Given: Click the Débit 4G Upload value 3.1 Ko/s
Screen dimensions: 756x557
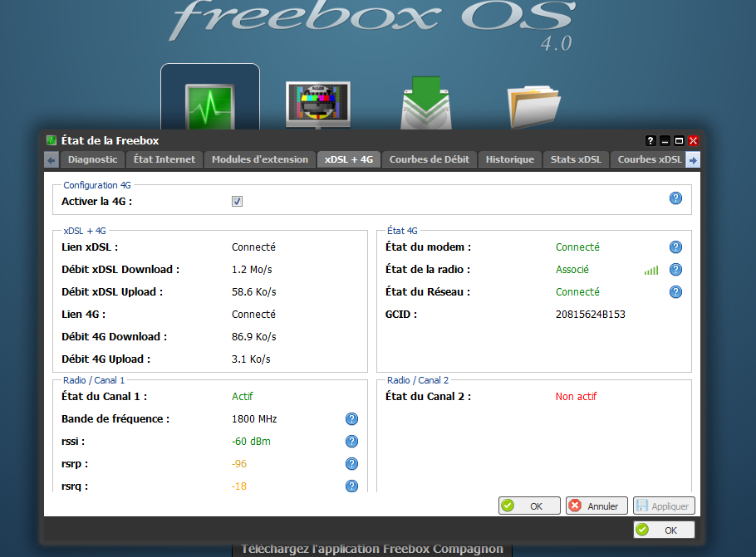Looking at the screenshot, I should point(251,359).
